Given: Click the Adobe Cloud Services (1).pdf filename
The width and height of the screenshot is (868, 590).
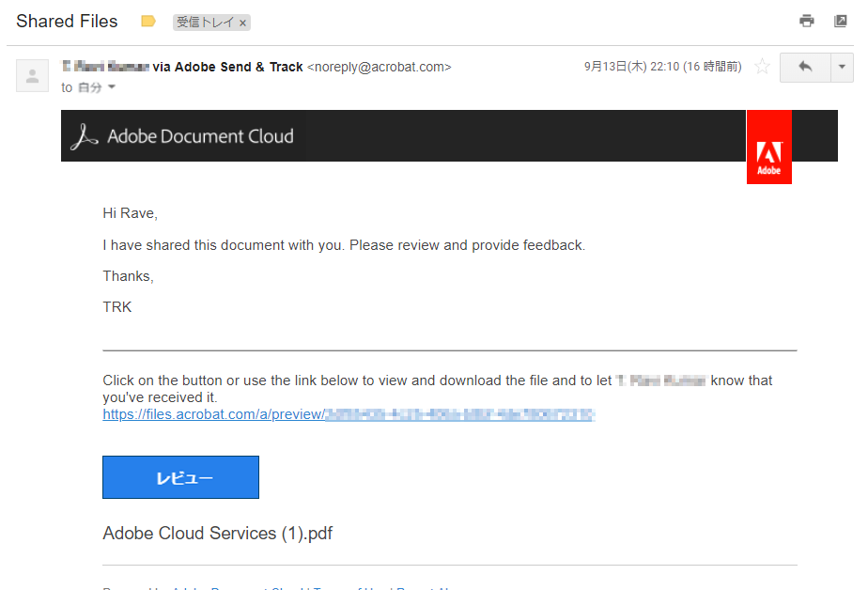Looking at the screenshot, I should click(x=217, y=534).
